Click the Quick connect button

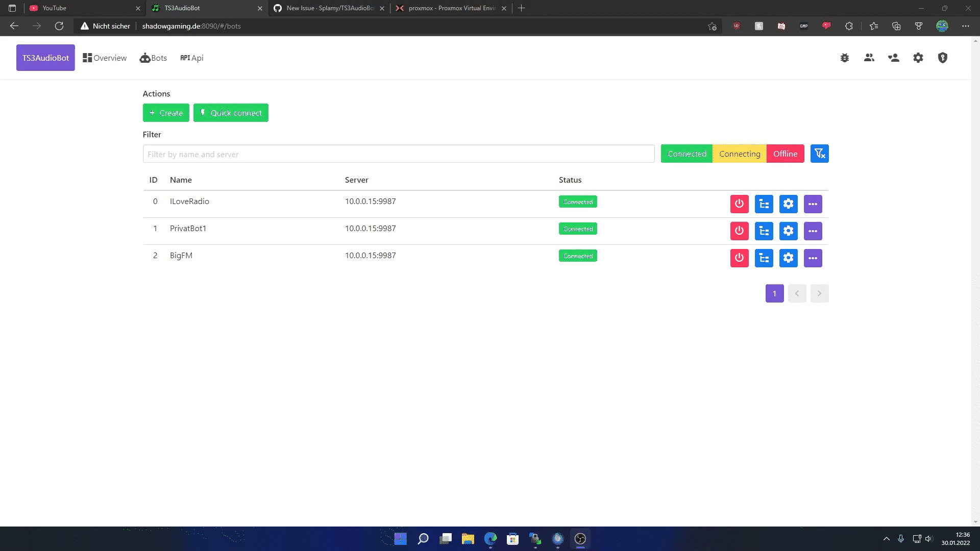(231, 113)
